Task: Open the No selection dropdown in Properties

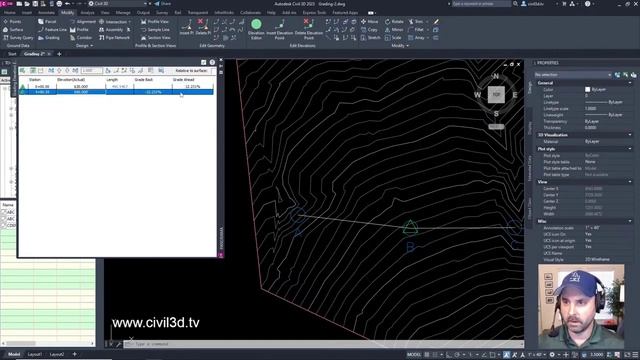Action: pos(573,75)
